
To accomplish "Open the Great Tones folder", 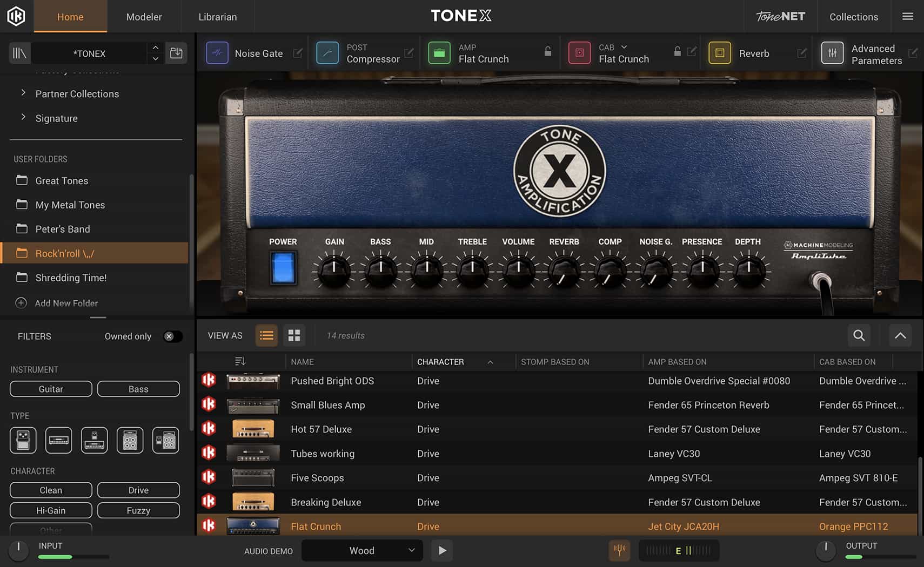I will point(95,180).
